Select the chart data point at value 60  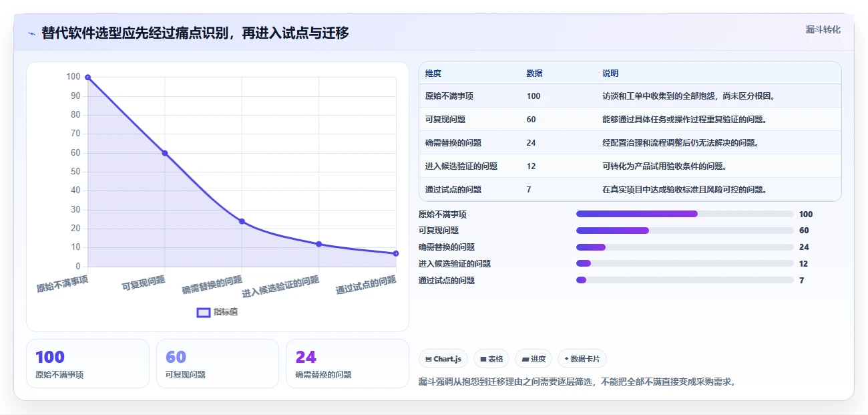(x=165, y=153)
